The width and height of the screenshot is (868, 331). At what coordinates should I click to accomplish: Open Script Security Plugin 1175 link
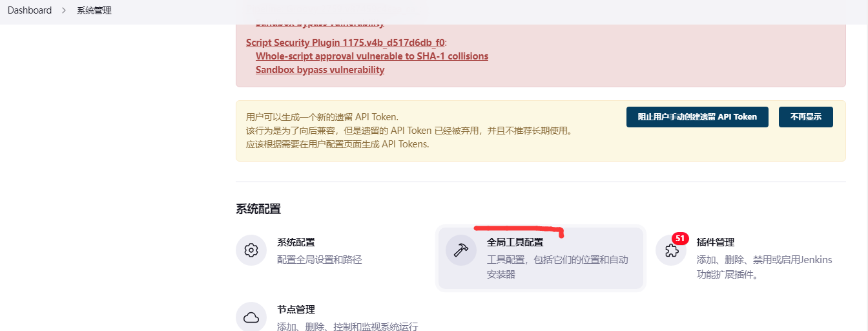(345, 43)
